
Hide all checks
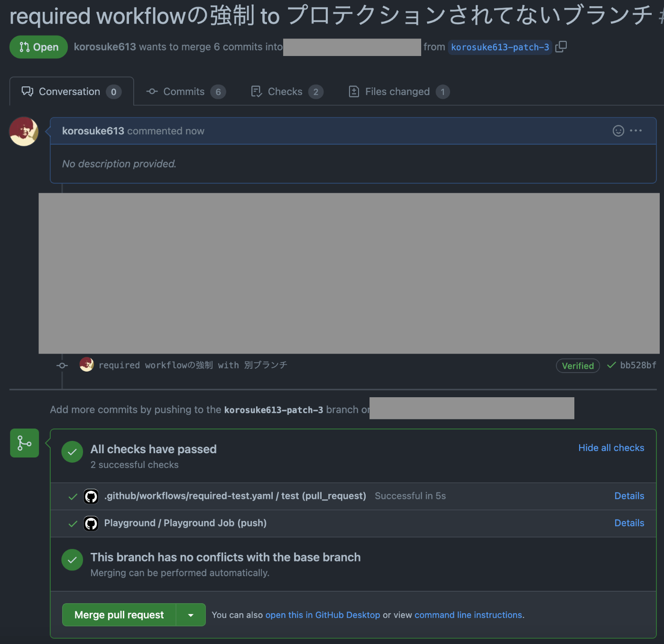coord(611,448)
